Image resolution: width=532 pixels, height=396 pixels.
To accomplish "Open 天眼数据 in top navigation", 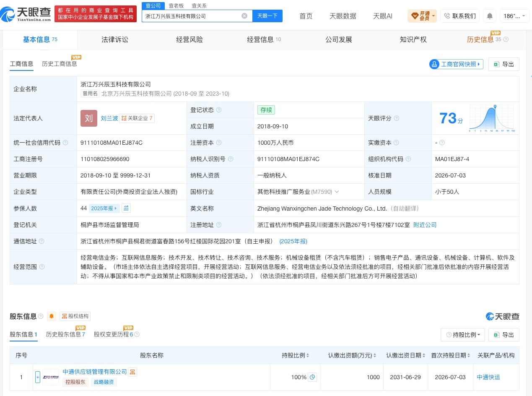I will click(x=343, y=16).
